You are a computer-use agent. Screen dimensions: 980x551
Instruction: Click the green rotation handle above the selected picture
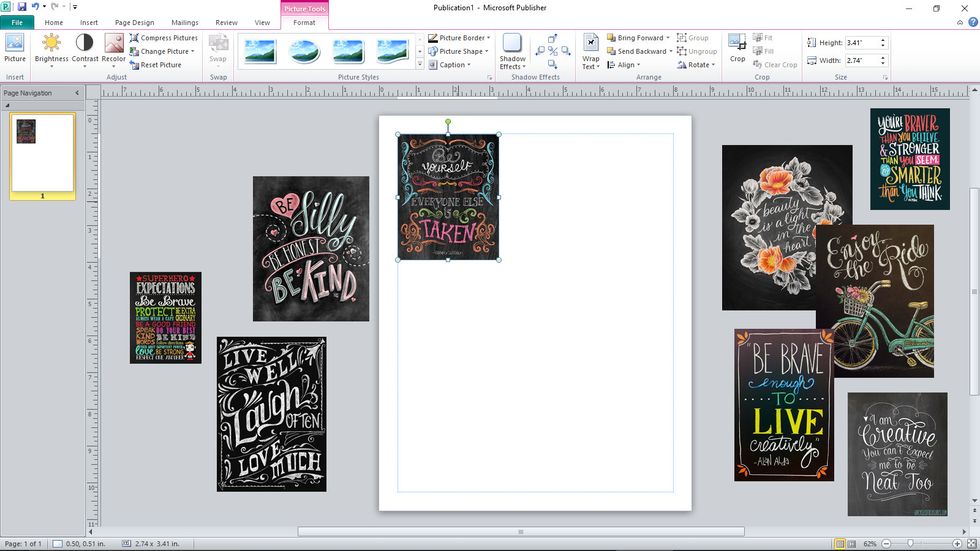pos(448,122)
